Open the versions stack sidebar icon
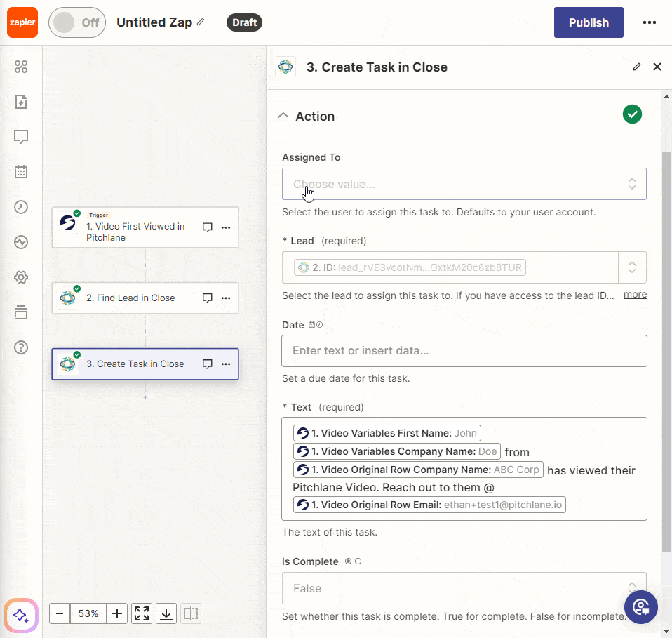 click(21, 312)
